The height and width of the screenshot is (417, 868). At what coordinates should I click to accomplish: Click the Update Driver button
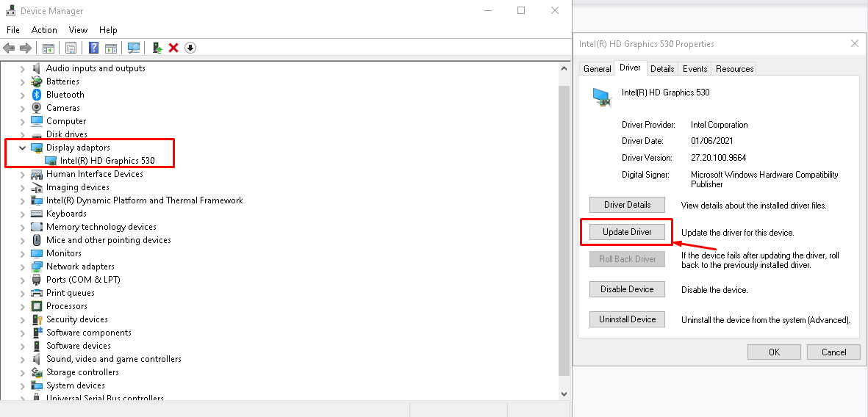[627, 232]
